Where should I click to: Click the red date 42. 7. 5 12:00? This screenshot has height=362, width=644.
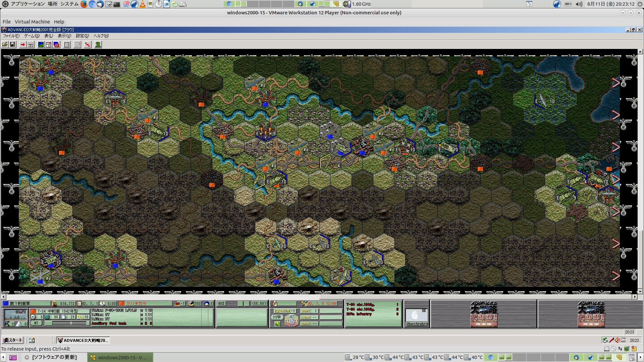coord(322,304)
